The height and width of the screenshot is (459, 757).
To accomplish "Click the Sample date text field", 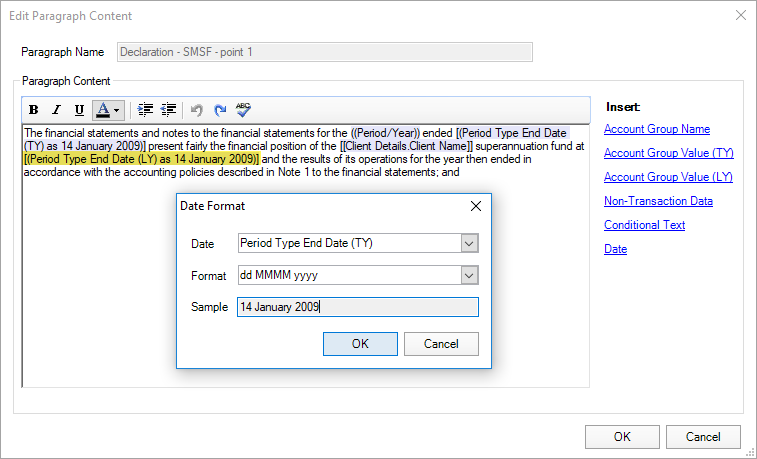I will click(x=357, y=308).
